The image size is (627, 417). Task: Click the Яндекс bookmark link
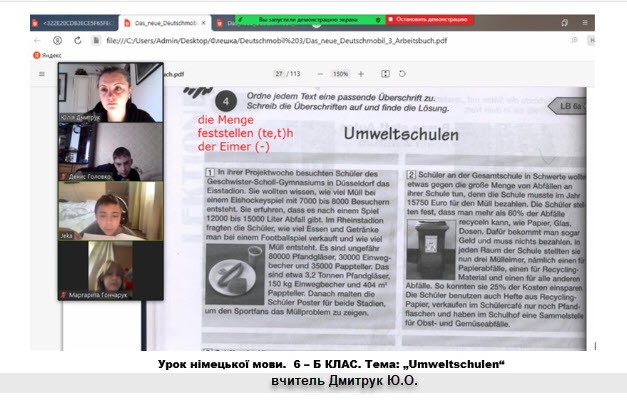coord(46,57)
